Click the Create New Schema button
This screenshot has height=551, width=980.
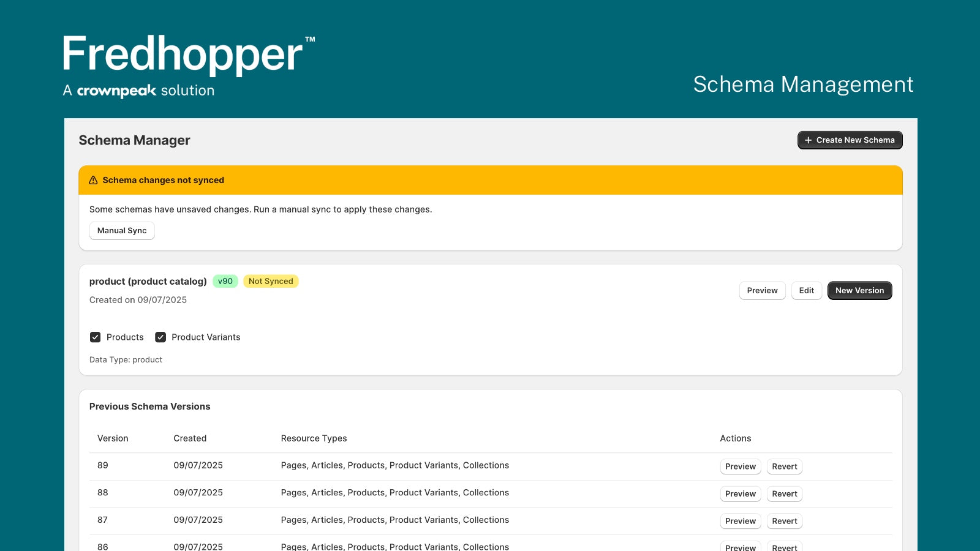[x=850, y=140]
